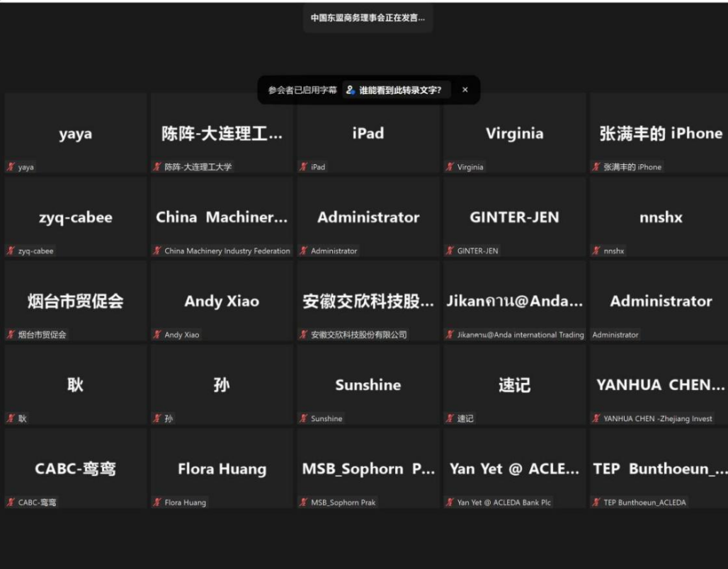Click muted mic icon on Sunshine's tile
728x569 pixels.
tap(303, 418)
